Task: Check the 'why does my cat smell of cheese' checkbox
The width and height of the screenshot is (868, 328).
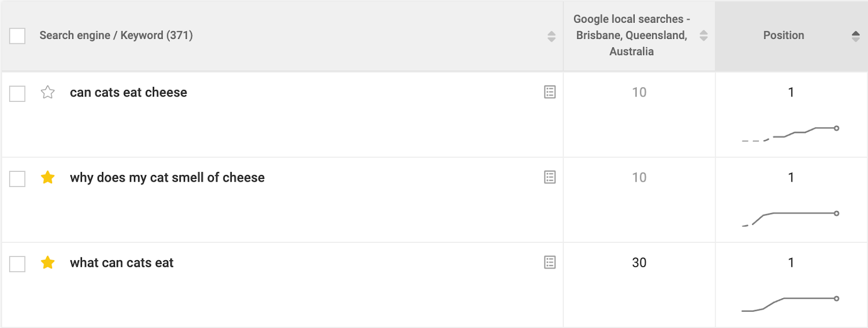Action: tap(17, 179)
